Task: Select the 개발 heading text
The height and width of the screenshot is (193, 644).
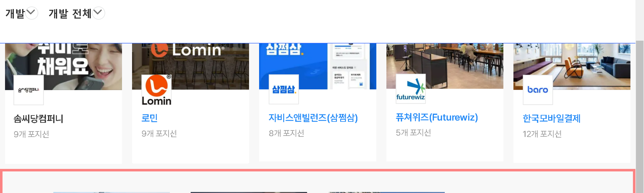Action: point(15,14)
